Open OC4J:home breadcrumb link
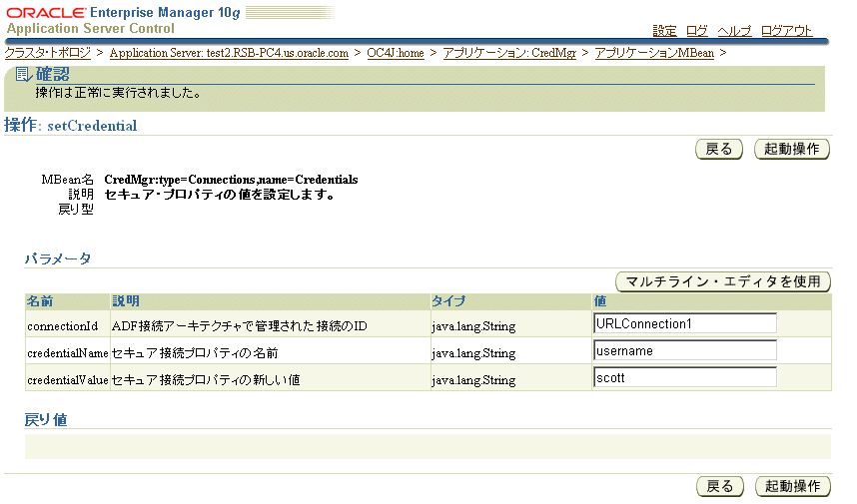Image resolution: width=857 pixels, height=504 pixels. pos(396,53)
